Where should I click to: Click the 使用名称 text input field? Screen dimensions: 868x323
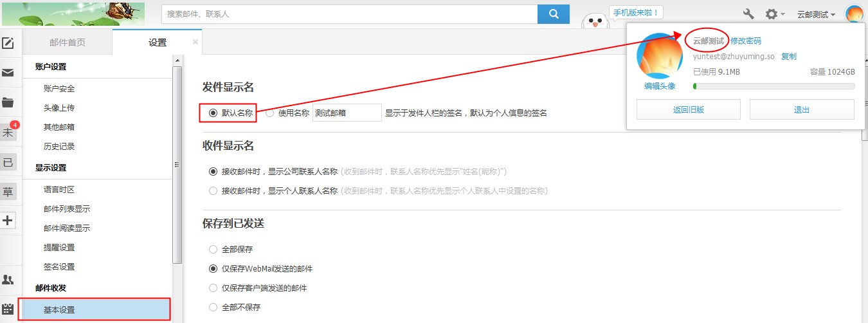click(x=347, y=113)
